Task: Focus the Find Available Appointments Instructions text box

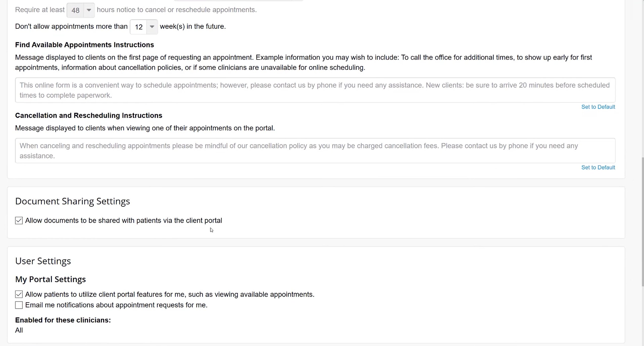Action: (315, 90)
